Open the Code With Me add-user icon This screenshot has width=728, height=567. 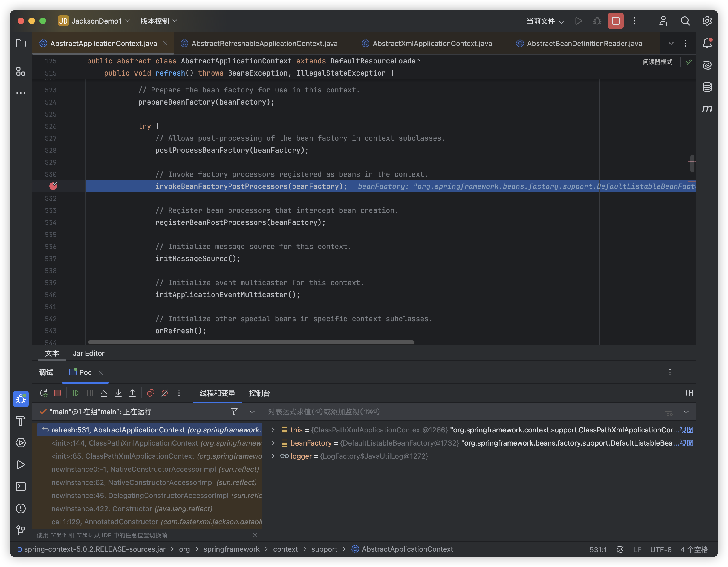664,21
